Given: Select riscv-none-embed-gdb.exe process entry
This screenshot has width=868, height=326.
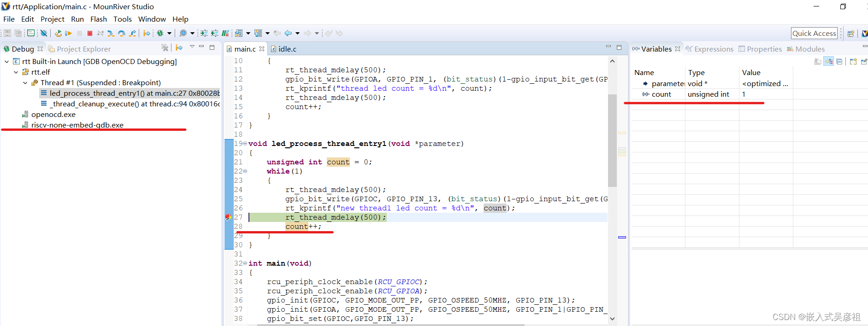Looking at the screenshot, I should coord(72,125).
